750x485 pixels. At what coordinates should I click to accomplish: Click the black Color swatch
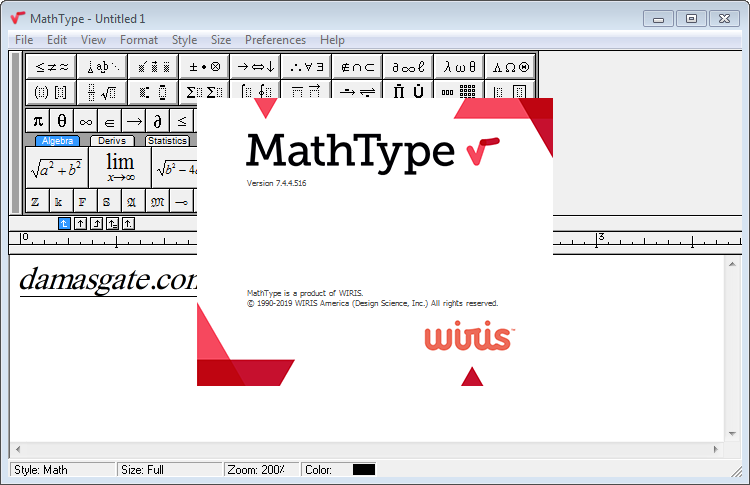[364, 470]
